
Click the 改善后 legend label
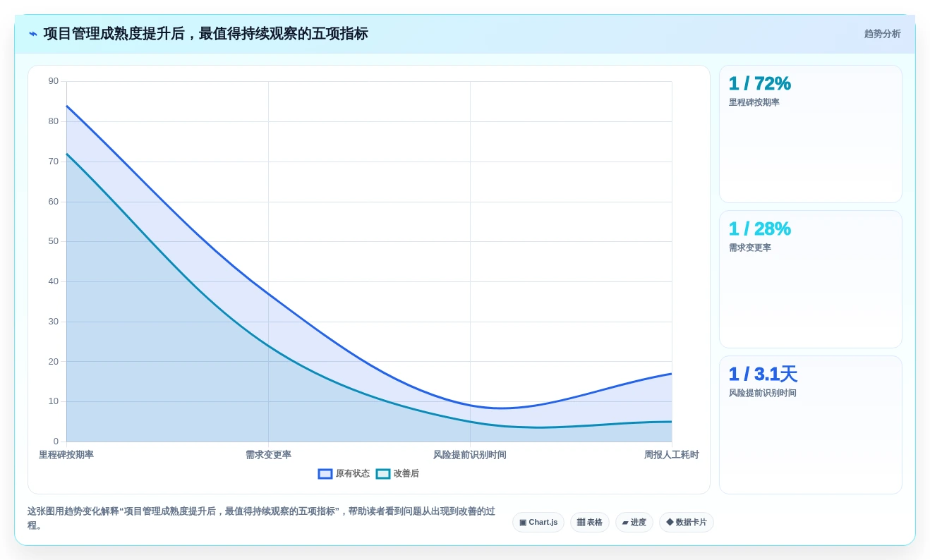pos(406,474)
